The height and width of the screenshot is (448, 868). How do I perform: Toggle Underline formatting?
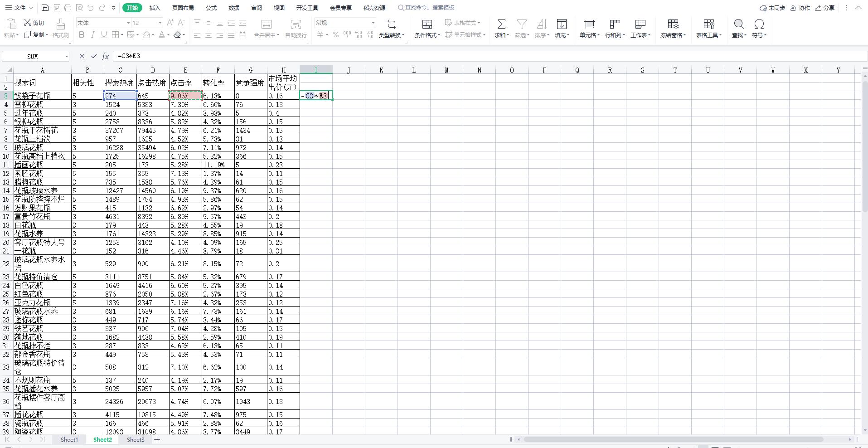click(x=104, y=35)
